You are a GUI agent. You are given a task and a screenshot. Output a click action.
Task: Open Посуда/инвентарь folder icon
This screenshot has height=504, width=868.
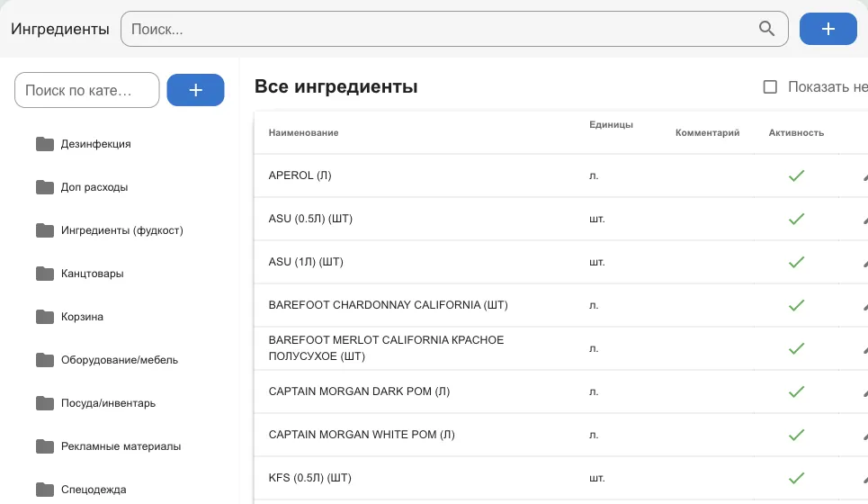click(45, 403)
